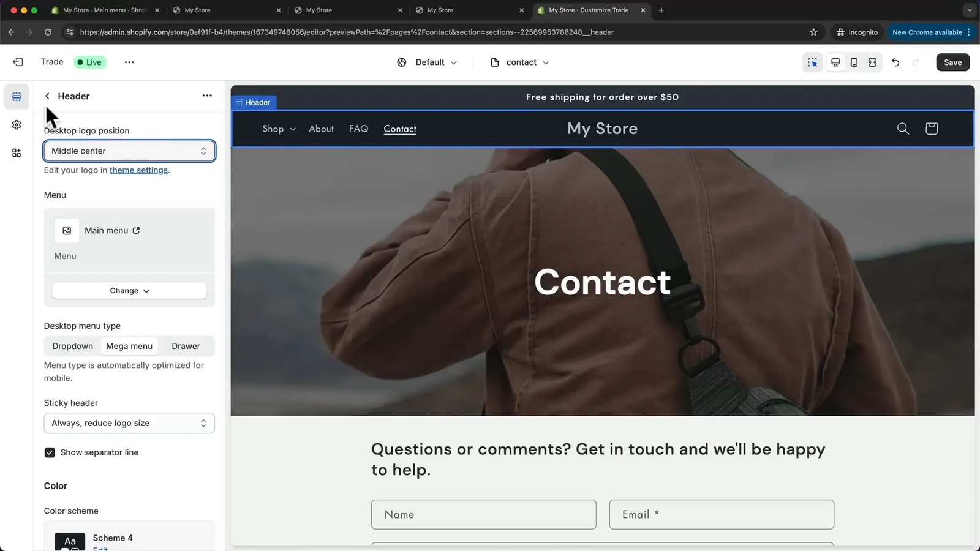This screenshot has width=980, height=551.
Task: Open the Default market selector dropdown
Action: (427, 62)
